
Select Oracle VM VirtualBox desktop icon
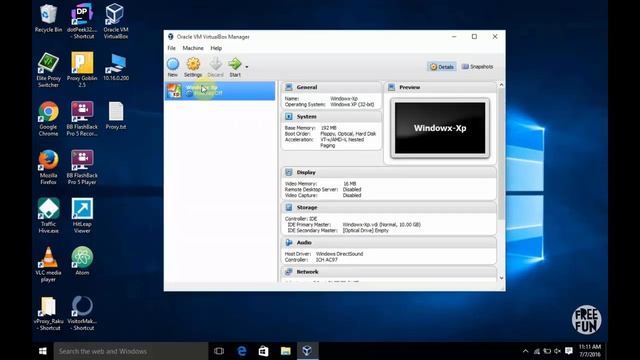pos(116,22)
